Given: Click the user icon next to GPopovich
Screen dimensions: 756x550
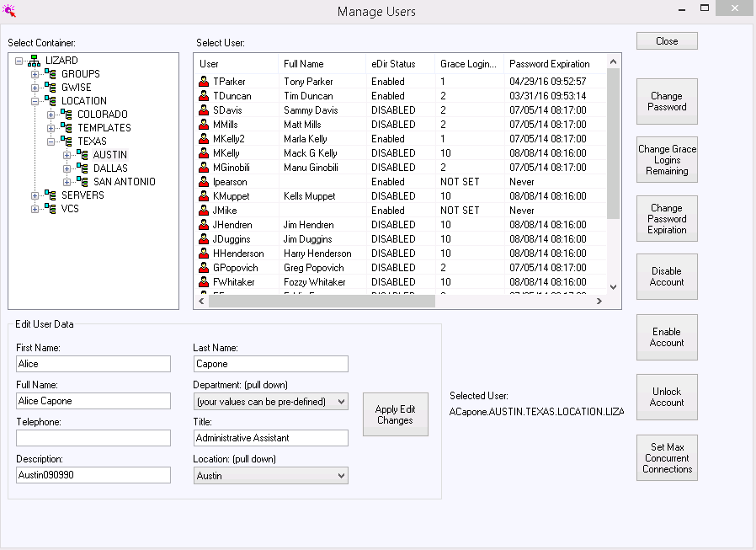Looking at the screenshot, I should click(205, 267).
